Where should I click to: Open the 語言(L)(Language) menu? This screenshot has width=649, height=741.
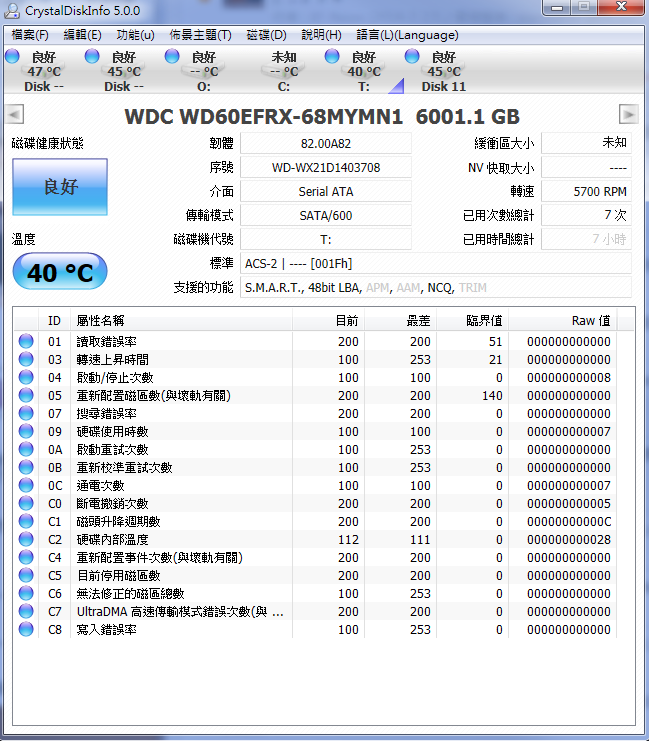point(407,35)
